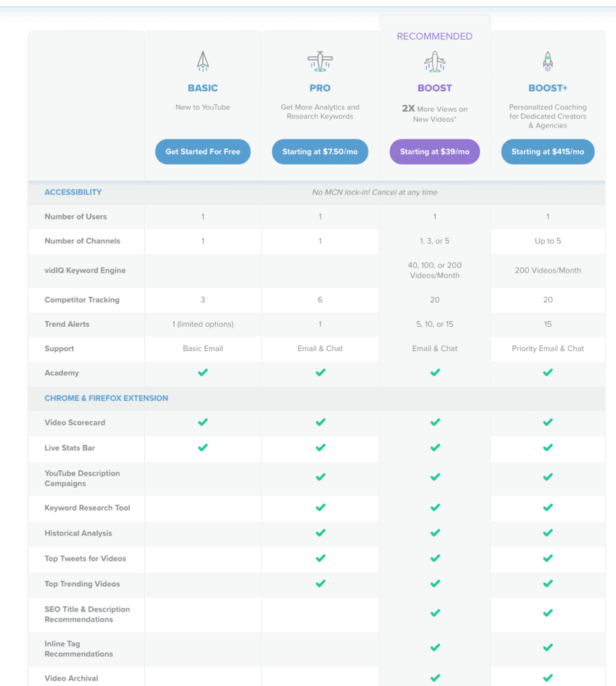
Task: Click Live Stats Bar checkmark under BASIC
Action: tap(202, 448)
